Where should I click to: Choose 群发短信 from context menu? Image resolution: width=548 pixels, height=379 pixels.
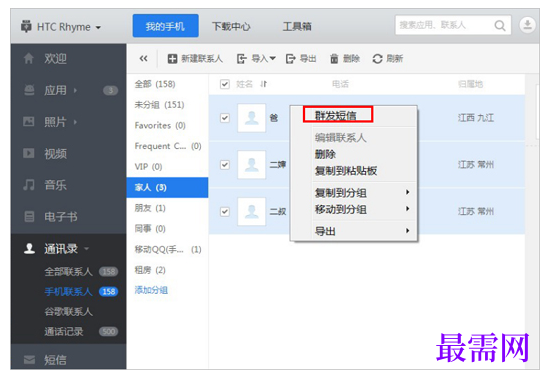(336, 115)
